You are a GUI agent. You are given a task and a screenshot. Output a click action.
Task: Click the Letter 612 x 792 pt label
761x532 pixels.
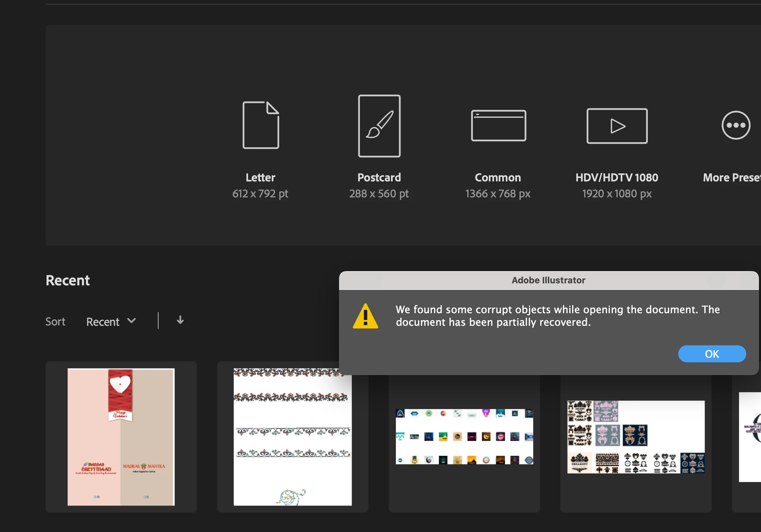click(260, 194)
